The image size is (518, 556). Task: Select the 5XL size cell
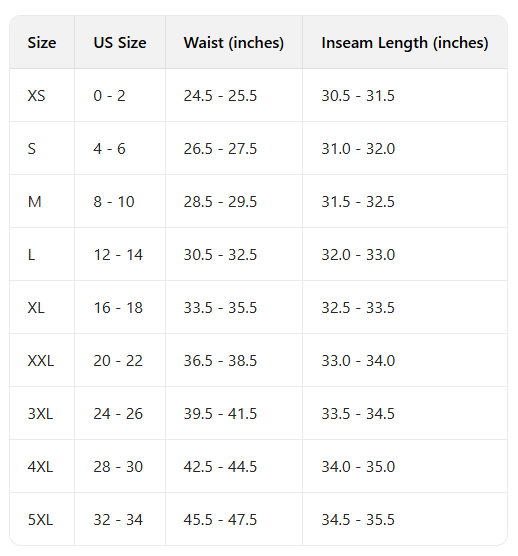pos(40,520)
